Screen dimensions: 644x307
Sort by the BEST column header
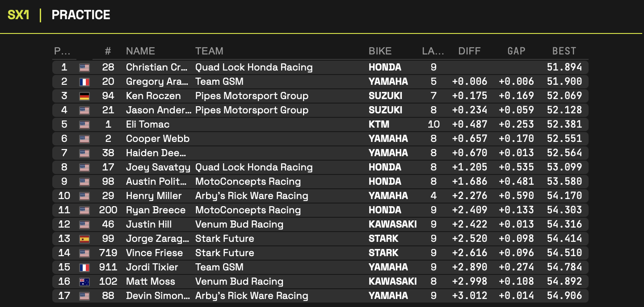point(564,51)
